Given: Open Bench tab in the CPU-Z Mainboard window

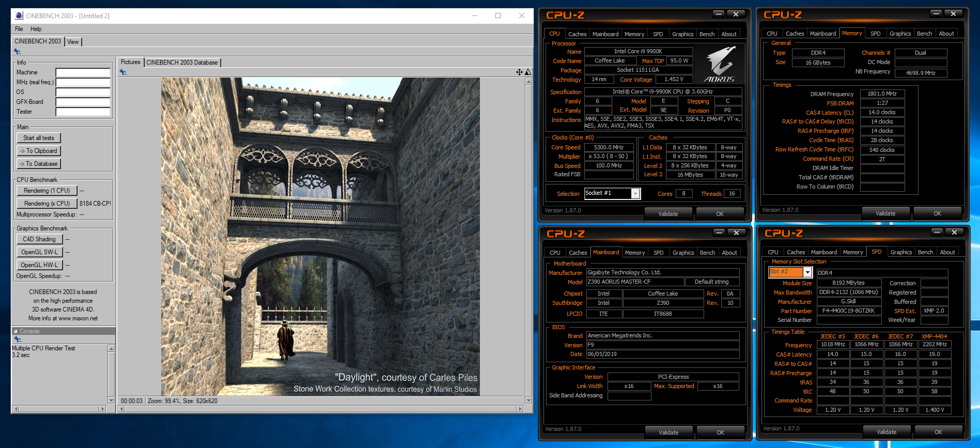Looking at the screenshot, I should [707, 253].
